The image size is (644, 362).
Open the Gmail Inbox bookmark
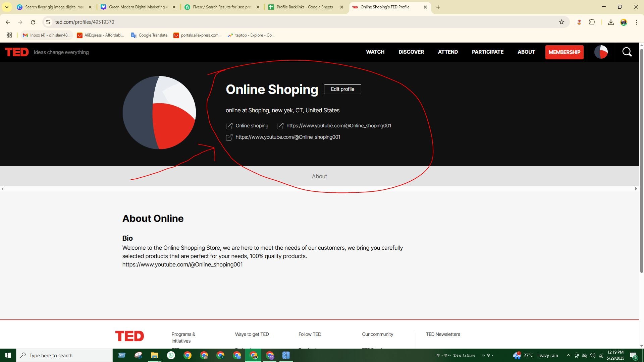47,35
